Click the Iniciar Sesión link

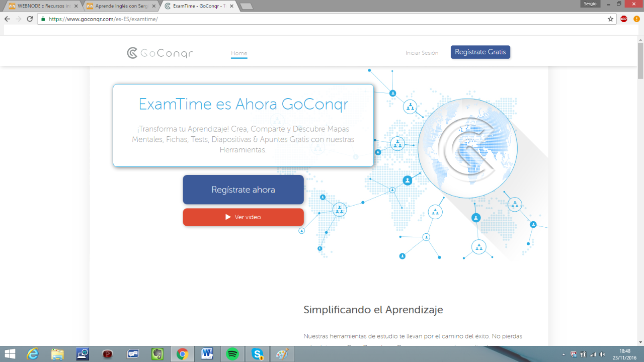pyautogui.click(x=422, y=53)
